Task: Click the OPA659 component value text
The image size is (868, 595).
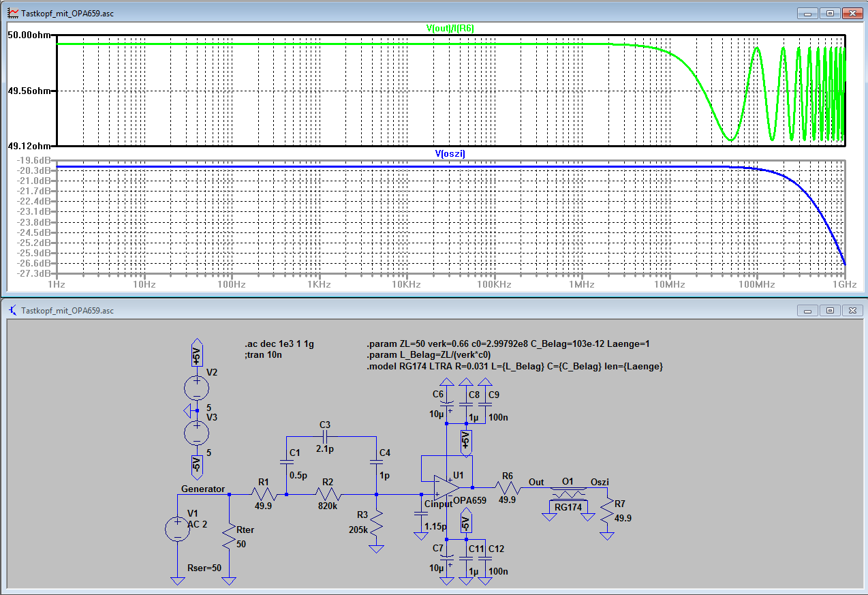Action: click(470, 500)
